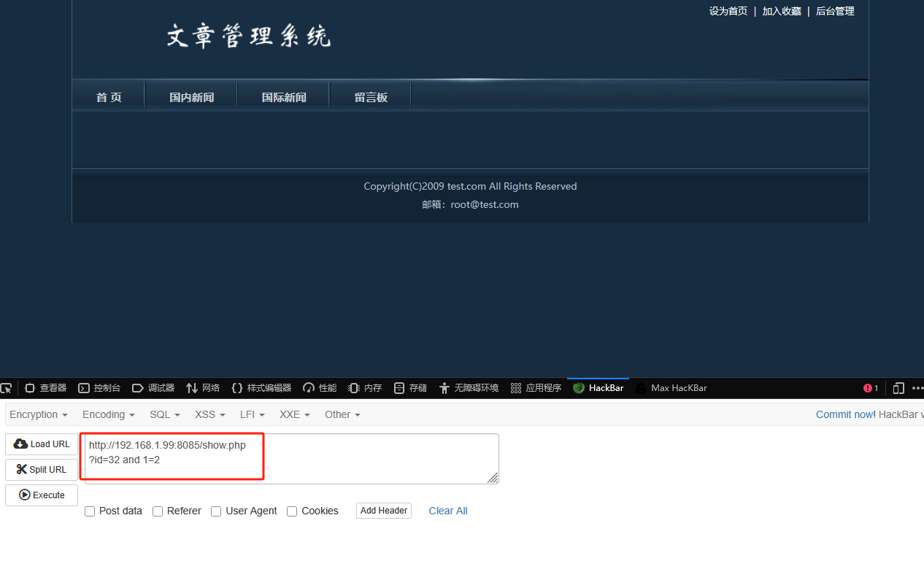Click the Execute button
Image resolution: width=924 pixels, height=561 pixels.
click(42, 495)
